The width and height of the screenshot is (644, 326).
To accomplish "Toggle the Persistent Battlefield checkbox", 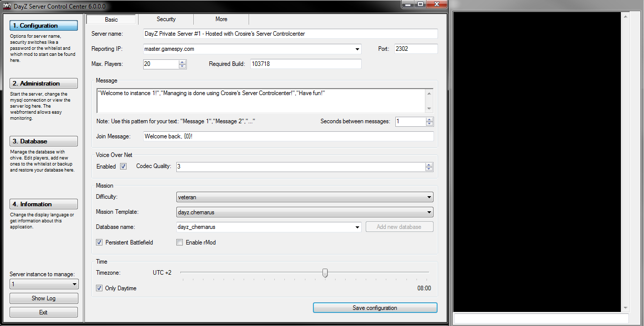I will coord(99,242).
